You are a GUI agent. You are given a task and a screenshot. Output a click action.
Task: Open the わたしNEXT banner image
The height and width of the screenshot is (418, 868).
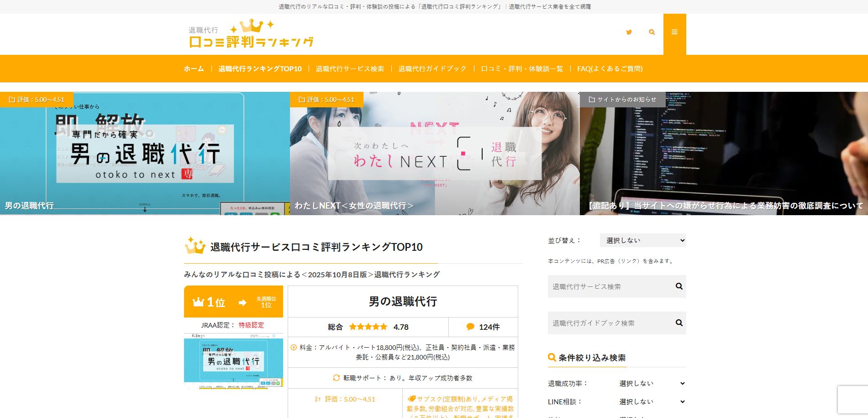pos(434,153)
